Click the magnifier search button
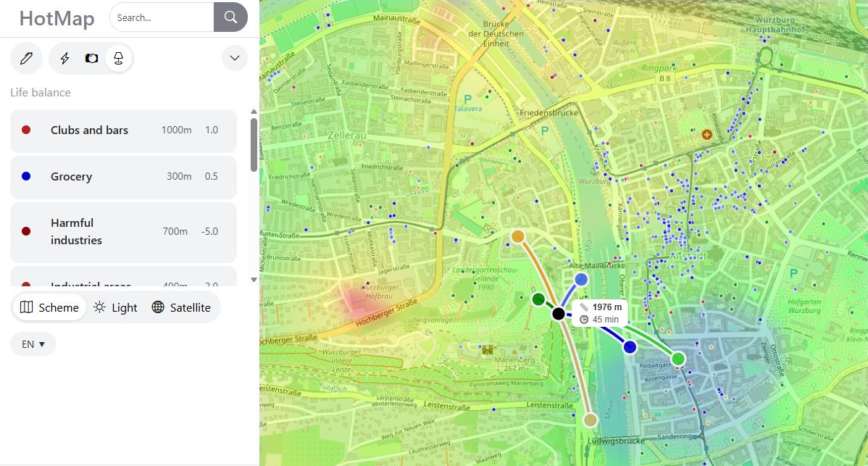Viewport: 868px width, 466px height. coord(230,17)
